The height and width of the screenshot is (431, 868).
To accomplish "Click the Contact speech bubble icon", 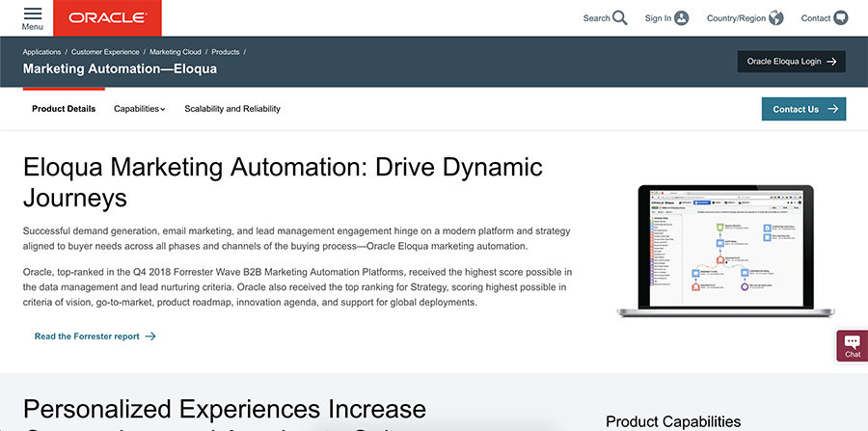I will tap(841, 17).
